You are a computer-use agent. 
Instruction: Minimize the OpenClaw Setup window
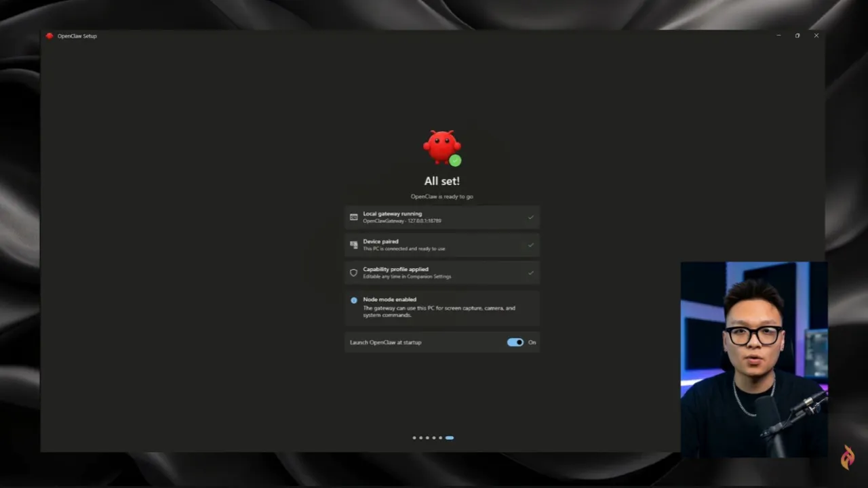[x=778, y=35]
